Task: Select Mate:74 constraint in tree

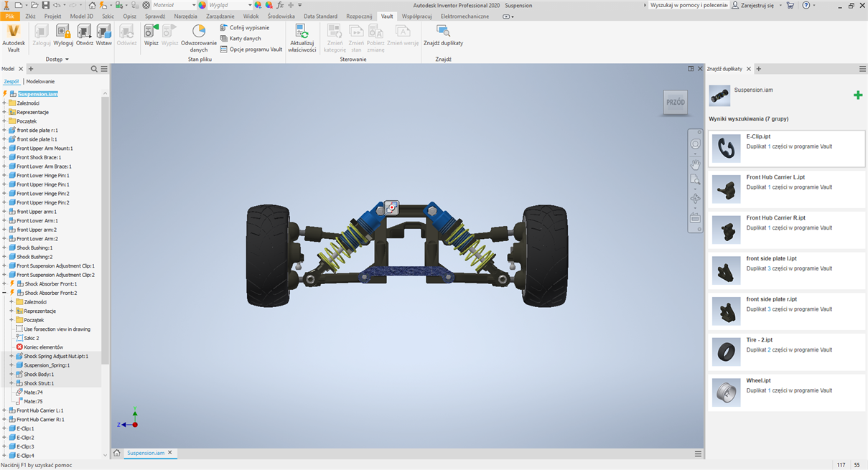Action: (33, 393)
